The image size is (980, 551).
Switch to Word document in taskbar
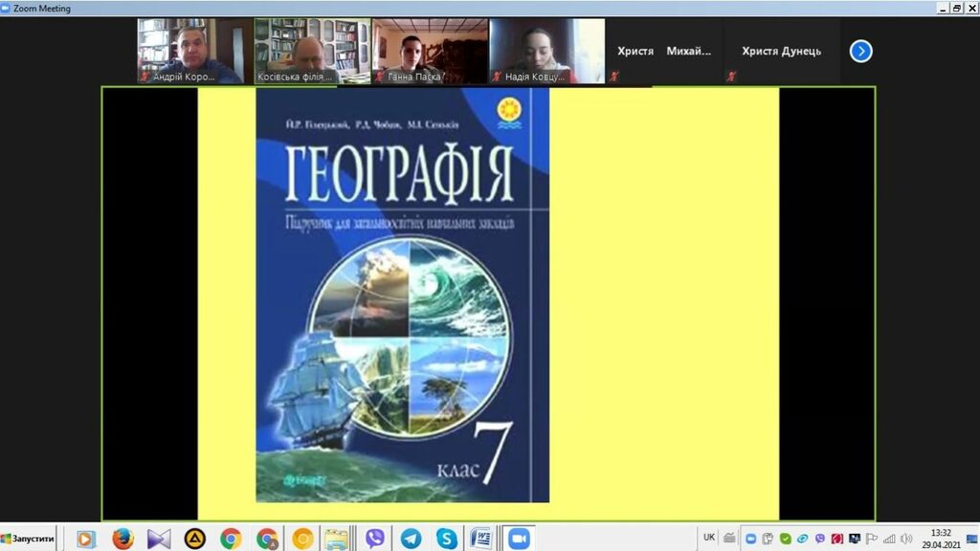[x=481, y=539]
